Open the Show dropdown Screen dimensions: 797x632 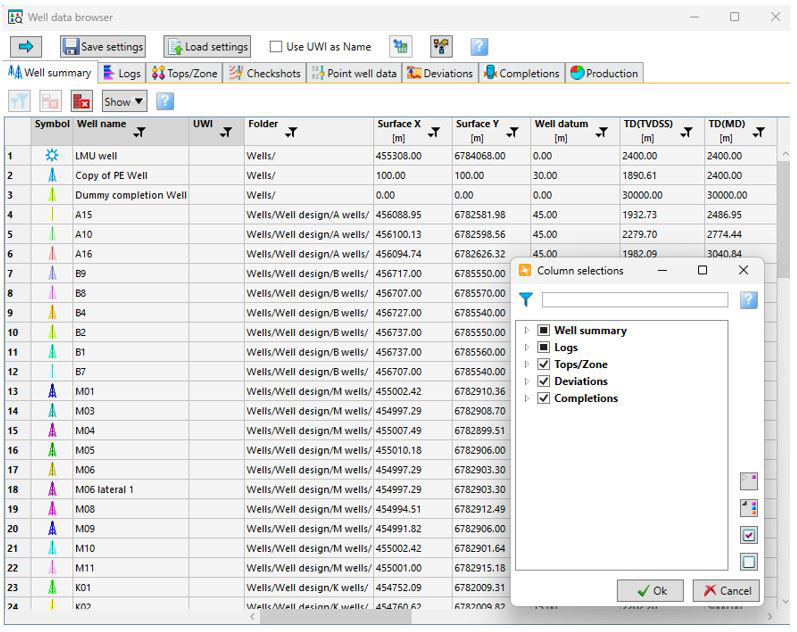pos(125,101)
